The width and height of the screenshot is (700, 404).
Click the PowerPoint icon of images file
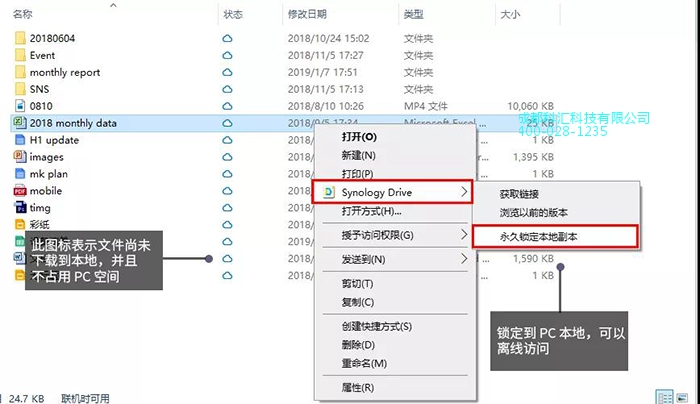point(20,156)
